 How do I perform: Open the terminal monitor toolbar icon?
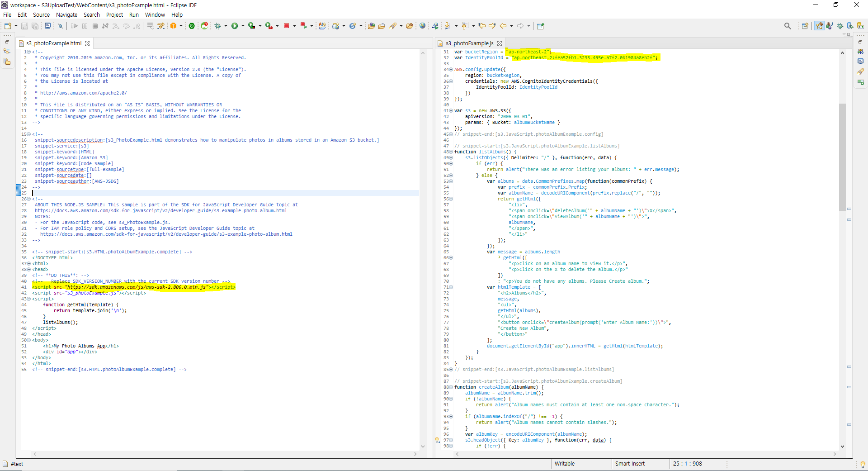[47, 26]
